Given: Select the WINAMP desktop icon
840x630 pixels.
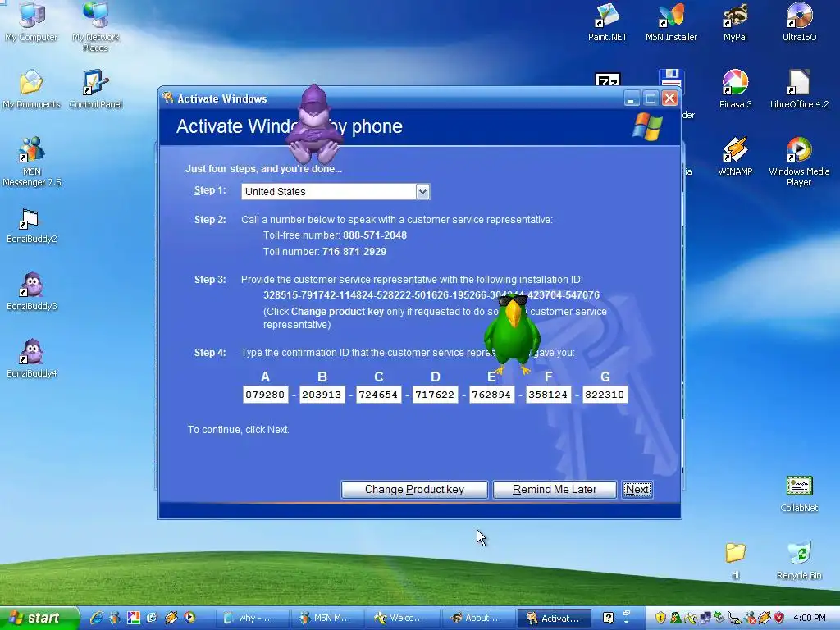Looking at the screenshot, I should coord(735,157).
